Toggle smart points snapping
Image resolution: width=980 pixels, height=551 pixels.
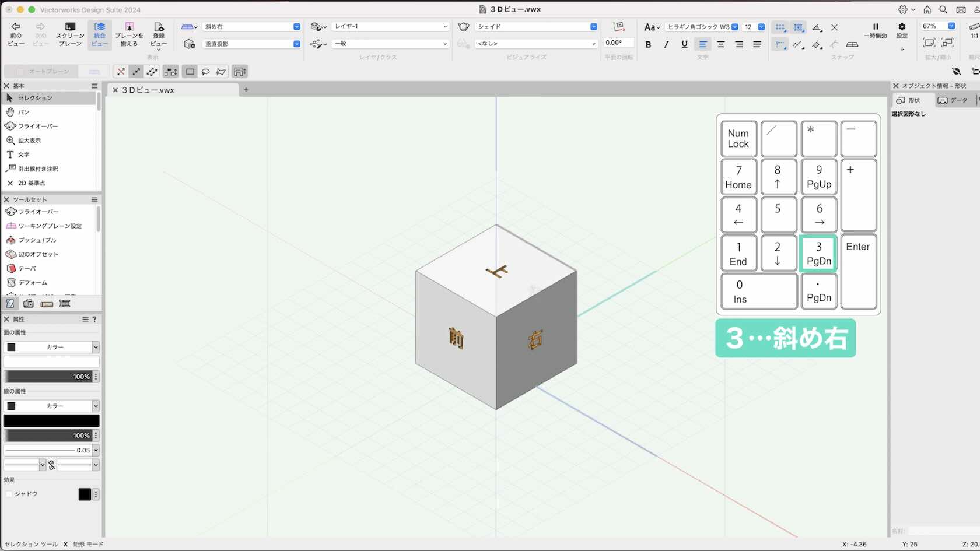pyautogui.click(x=780, y=44)
